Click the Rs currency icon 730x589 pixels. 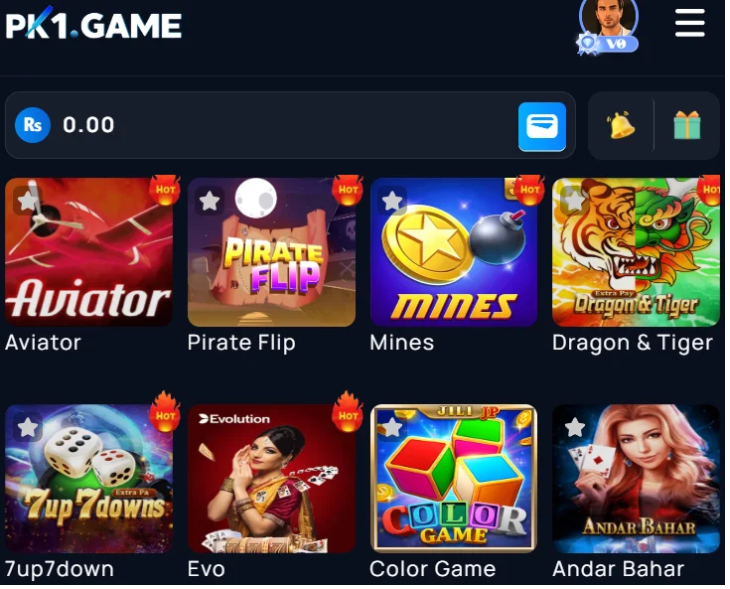32,125
